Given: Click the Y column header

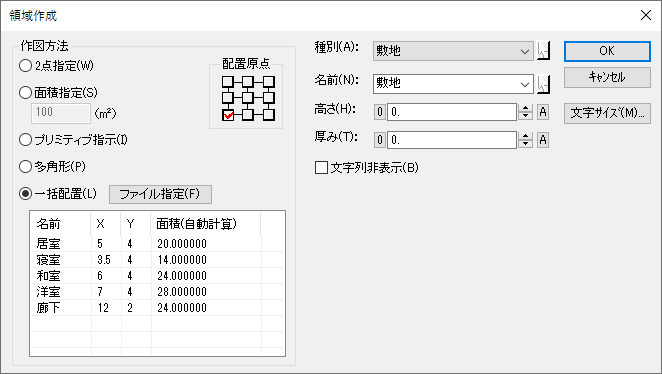Looking at the screenshot, I should 136,224.
